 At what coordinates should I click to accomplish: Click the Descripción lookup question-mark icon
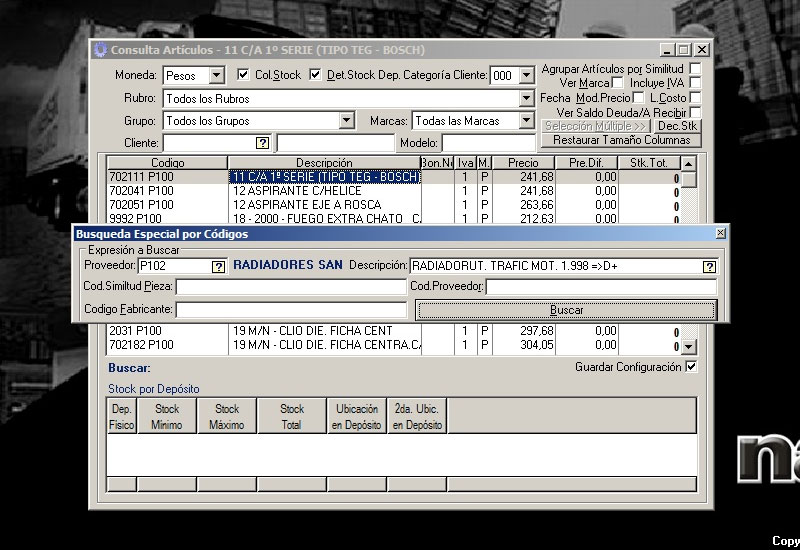click(709, 266)
